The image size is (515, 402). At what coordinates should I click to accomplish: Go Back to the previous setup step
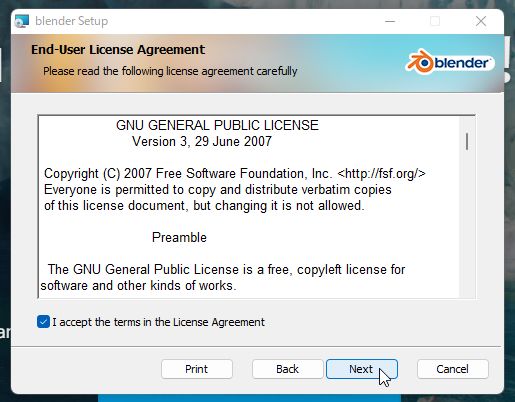(287, 369)
